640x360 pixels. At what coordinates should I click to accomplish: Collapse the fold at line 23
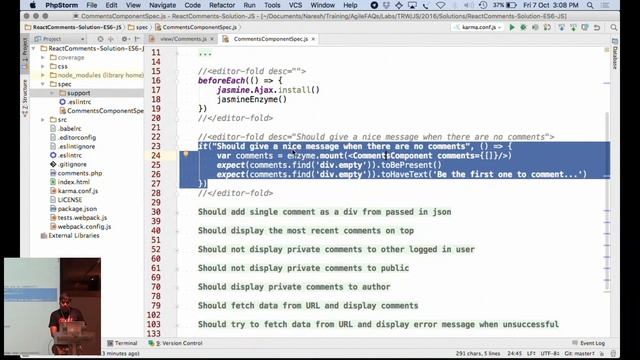tap(177, 147)
